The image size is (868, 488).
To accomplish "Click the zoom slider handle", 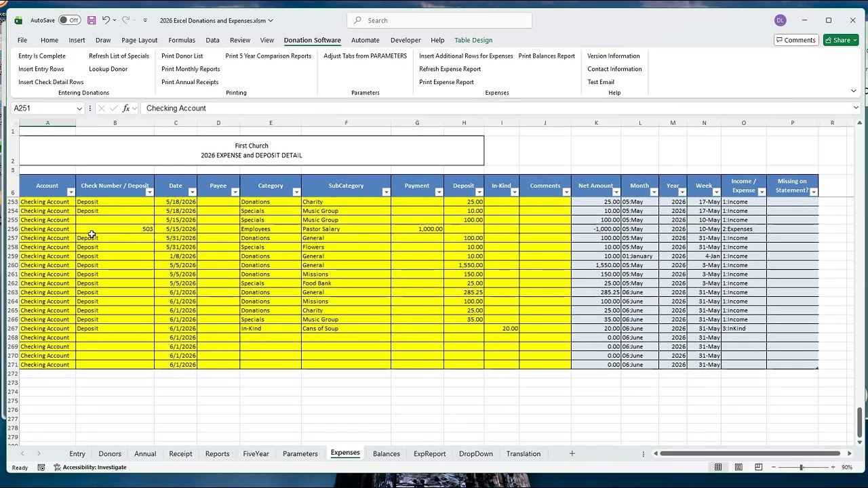I will [802, 467].
